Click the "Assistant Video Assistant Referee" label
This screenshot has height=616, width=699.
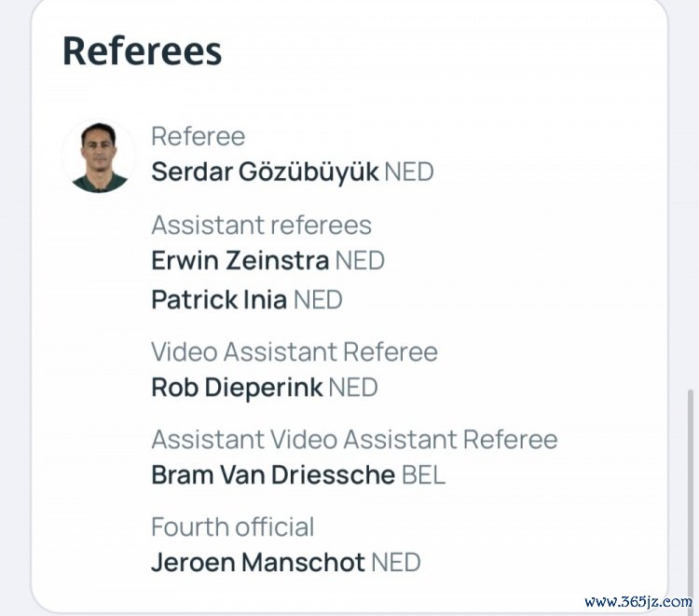pyautogui.click(x=354, y=439)
